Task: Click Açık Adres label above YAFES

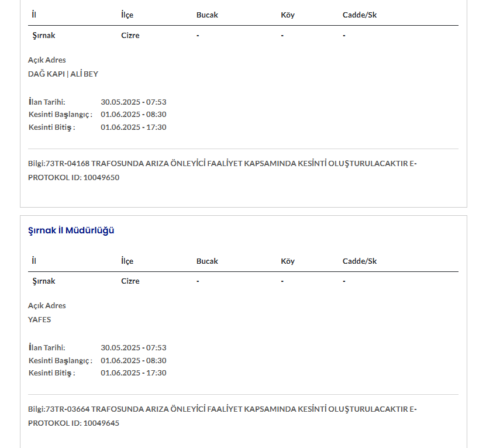Action: point(47,306)
